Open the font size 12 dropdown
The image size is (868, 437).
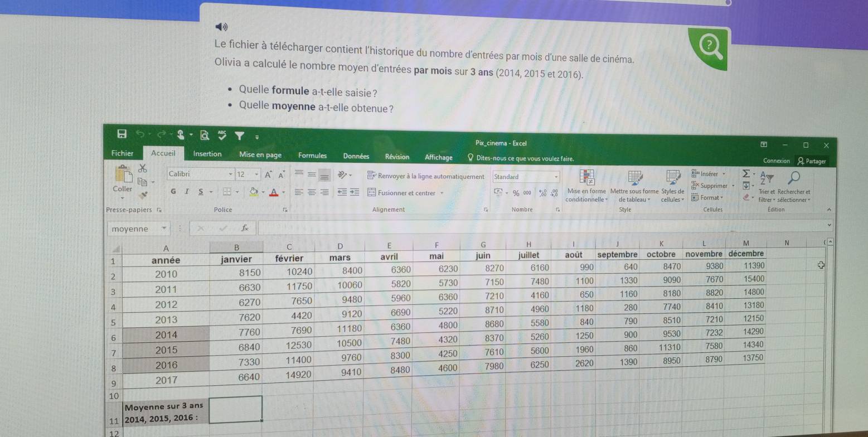click(x=256, y=173)
